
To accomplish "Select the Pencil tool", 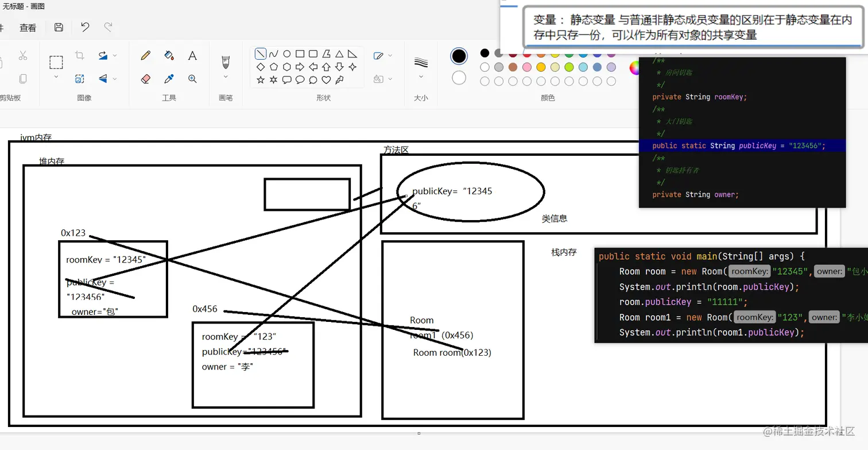I will pyautogui.click(x=145, y=55).
